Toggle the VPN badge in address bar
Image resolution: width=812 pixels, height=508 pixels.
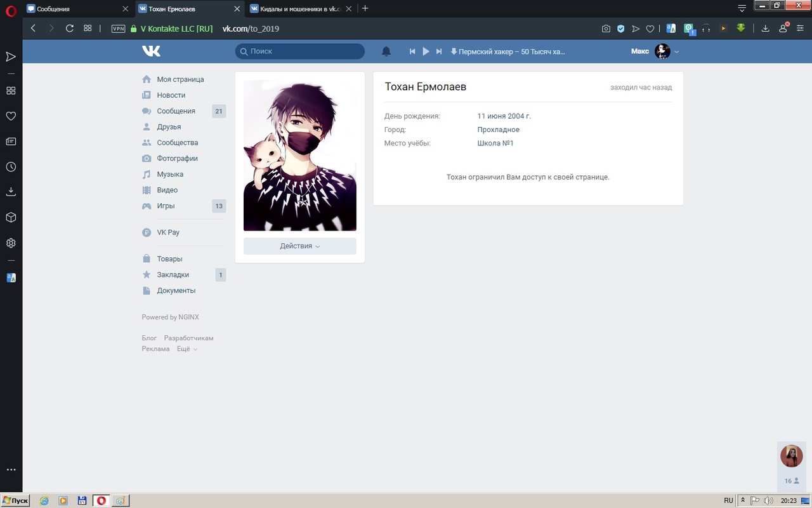[118, 29]
